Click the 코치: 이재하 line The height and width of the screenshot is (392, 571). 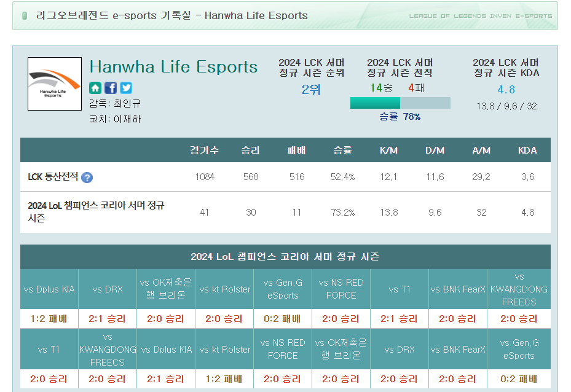tap(115, 119)
